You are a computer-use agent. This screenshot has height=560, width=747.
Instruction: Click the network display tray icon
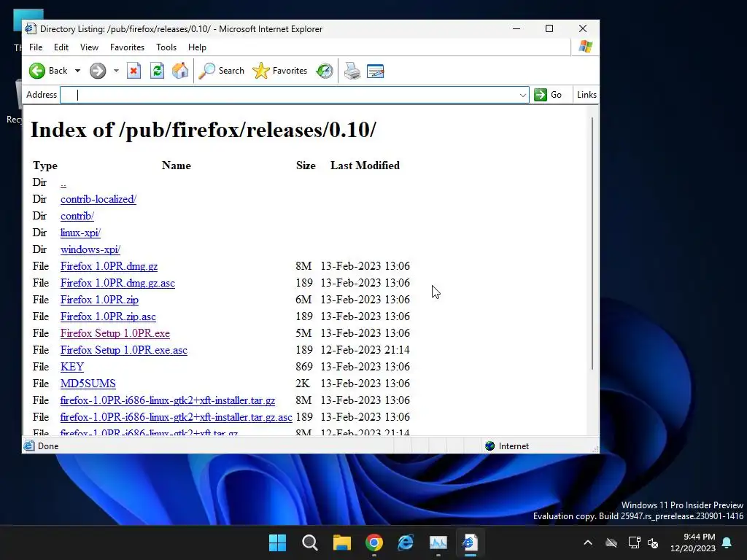tap(634, 542)
